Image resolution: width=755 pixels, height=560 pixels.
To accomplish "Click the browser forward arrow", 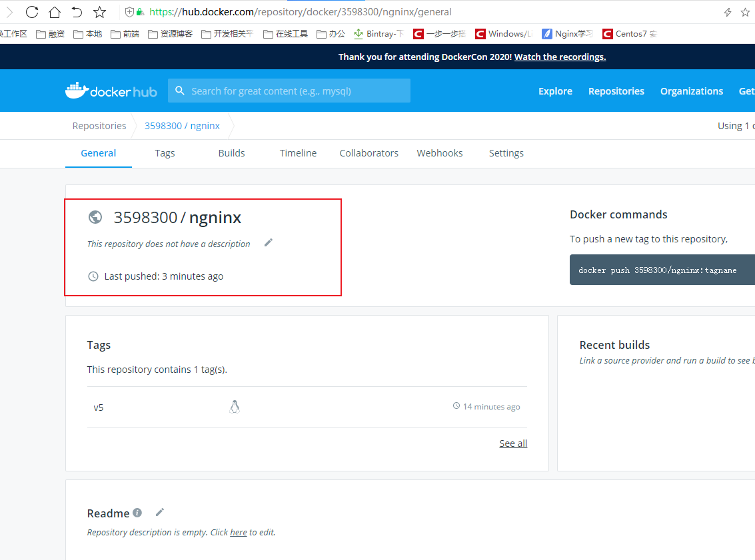I will [9, 12].
